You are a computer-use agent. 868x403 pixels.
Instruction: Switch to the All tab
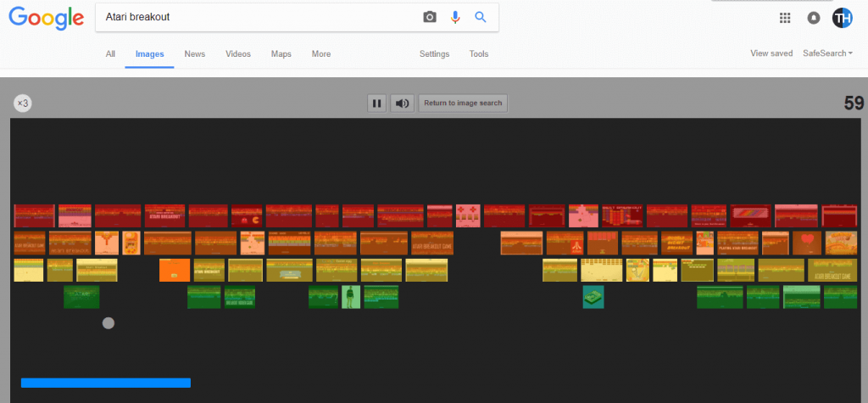click(111, 53)
